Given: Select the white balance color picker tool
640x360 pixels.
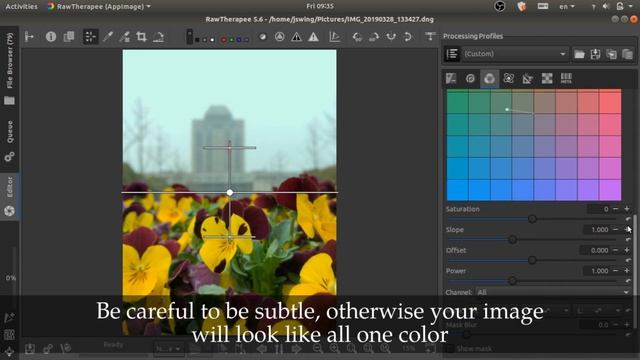Looking at the screenshot, I should coord(108,37).
